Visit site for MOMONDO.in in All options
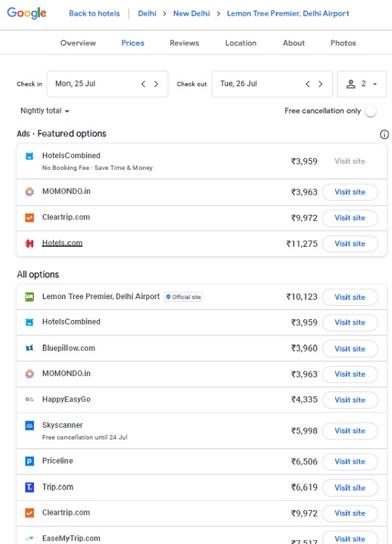 click(350, 374)
